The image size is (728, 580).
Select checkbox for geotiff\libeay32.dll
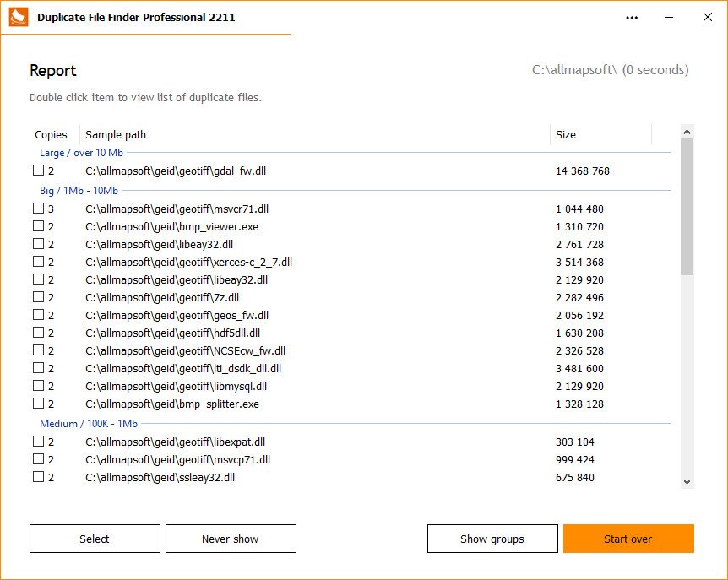click(39, 279)
